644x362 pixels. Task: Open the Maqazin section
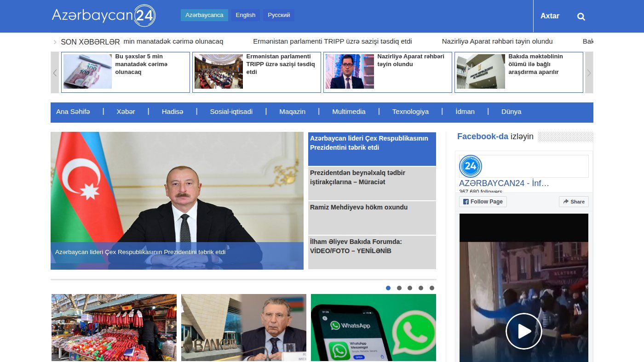(x=292, y=112)
